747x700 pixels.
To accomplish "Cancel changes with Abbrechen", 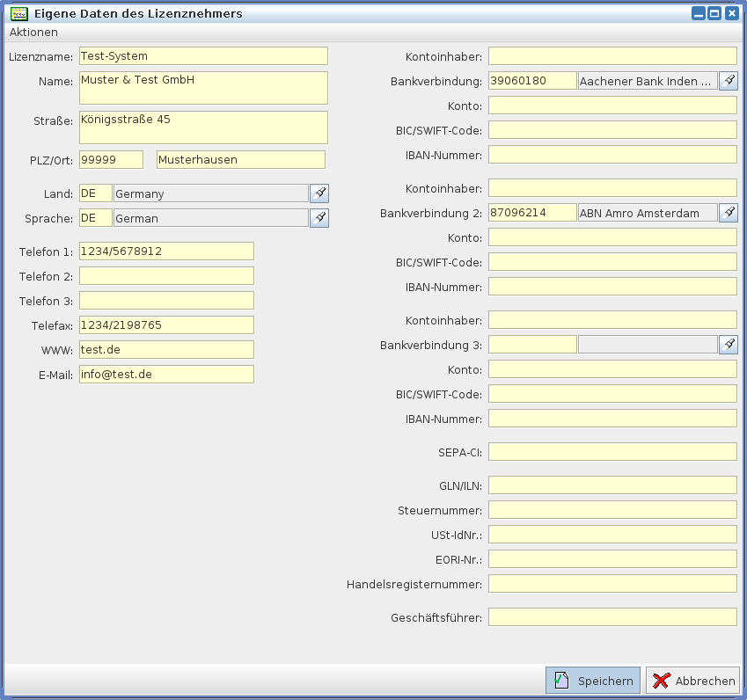I will [693, 681].
